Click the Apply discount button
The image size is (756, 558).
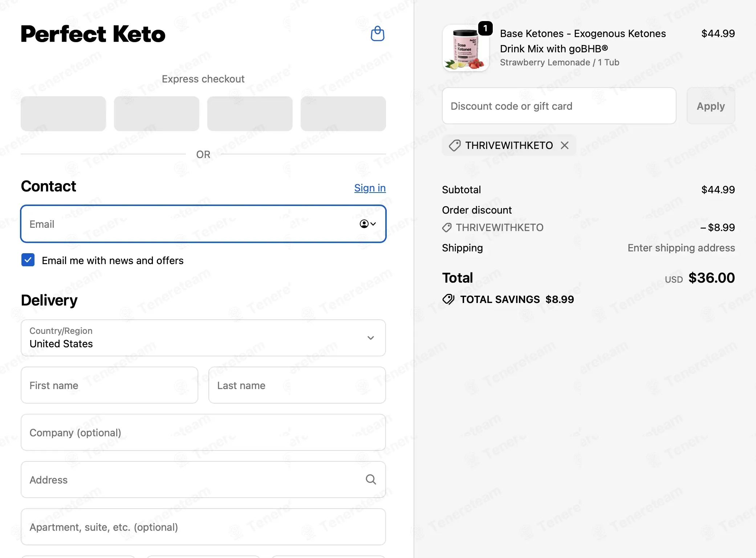tap(711, 106)
